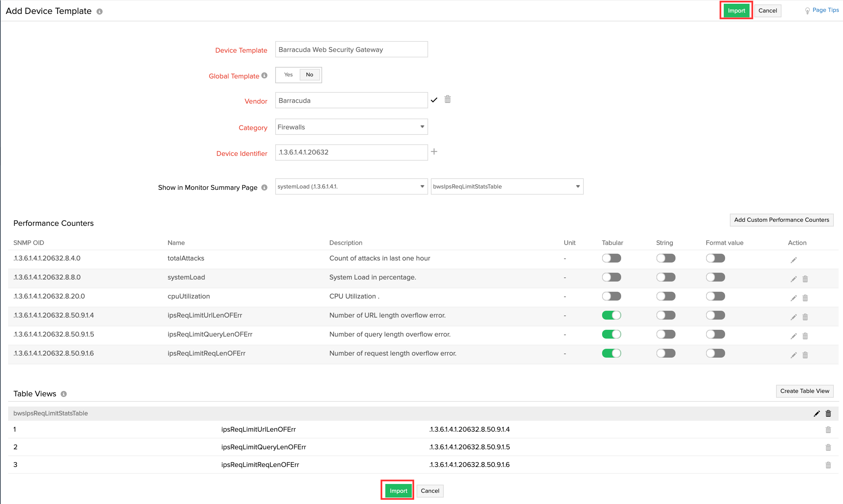Click Add Custom Performance Counters
This screenshot has width=843, height=504.
pyautogui.click(x=781, y=220)
